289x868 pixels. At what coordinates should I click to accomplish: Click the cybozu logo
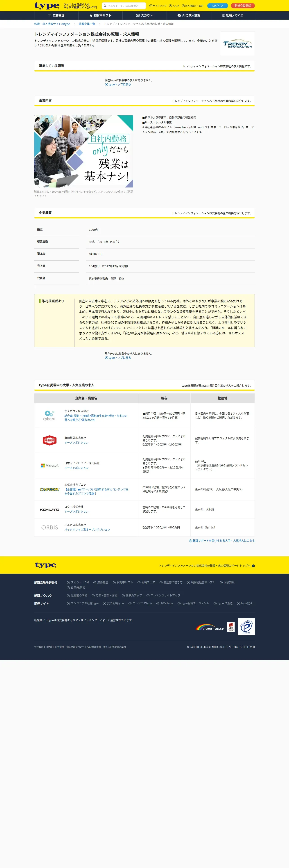[x=49, y=416]
